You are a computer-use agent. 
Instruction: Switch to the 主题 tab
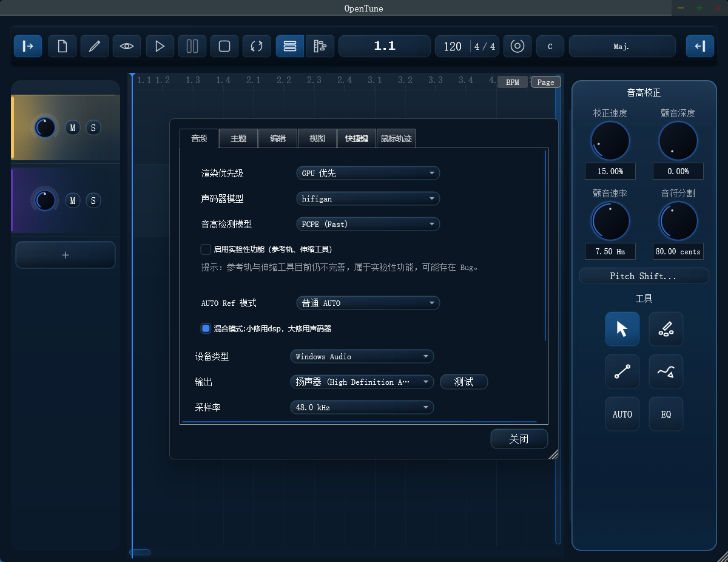click(x=238, y=138)
